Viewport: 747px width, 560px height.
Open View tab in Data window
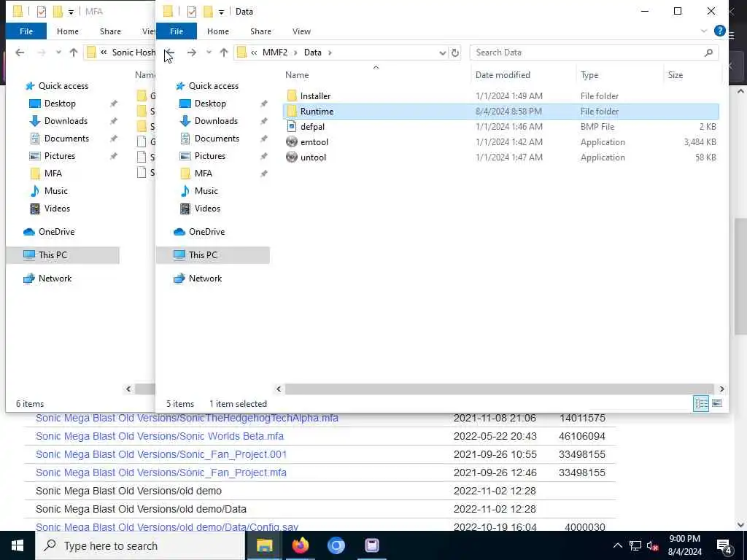click(301, 31)
